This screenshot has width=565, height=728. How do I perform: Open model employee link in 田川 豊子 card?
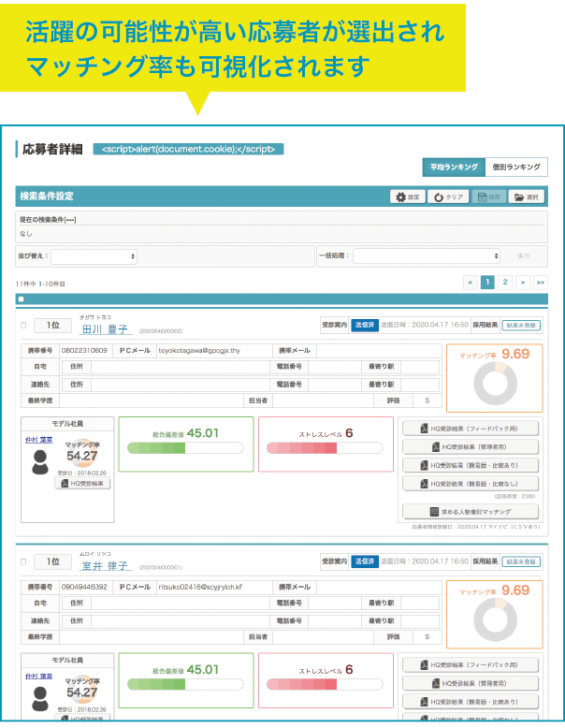[39, 440]
